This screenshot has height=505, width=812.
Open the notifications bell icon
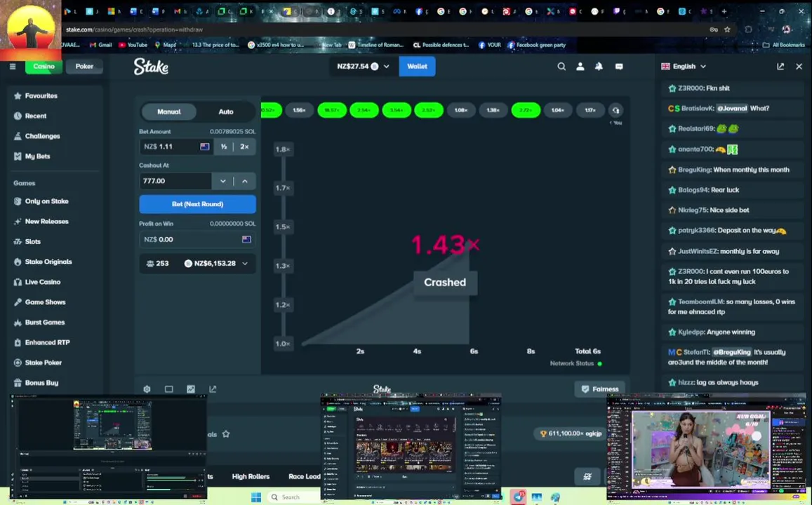(599, 66)
